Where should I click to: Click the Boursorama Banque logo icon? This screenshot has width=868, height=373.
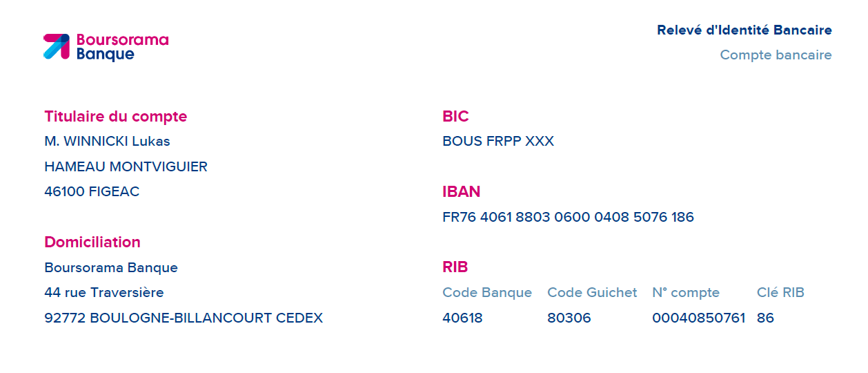(x=57, y=46)
